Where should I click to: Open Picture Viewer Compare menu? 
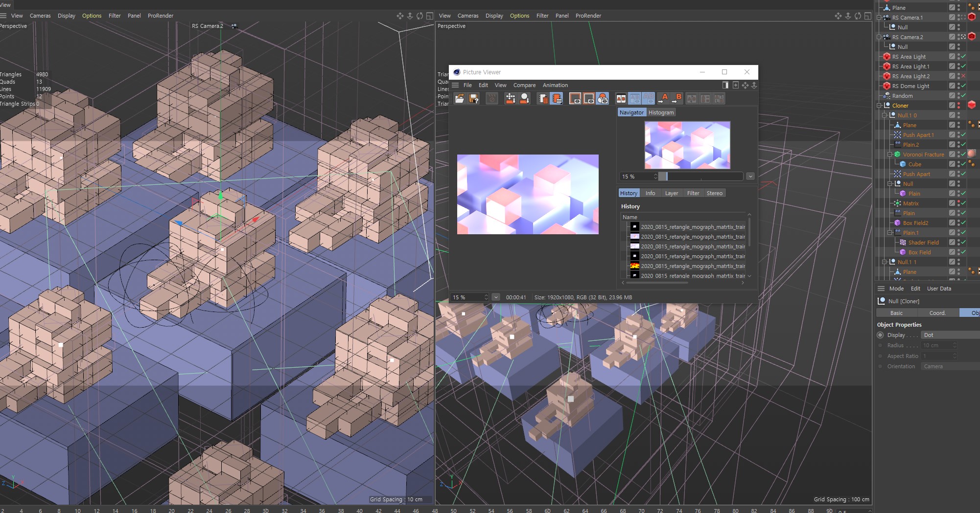[x=524, y=85]
